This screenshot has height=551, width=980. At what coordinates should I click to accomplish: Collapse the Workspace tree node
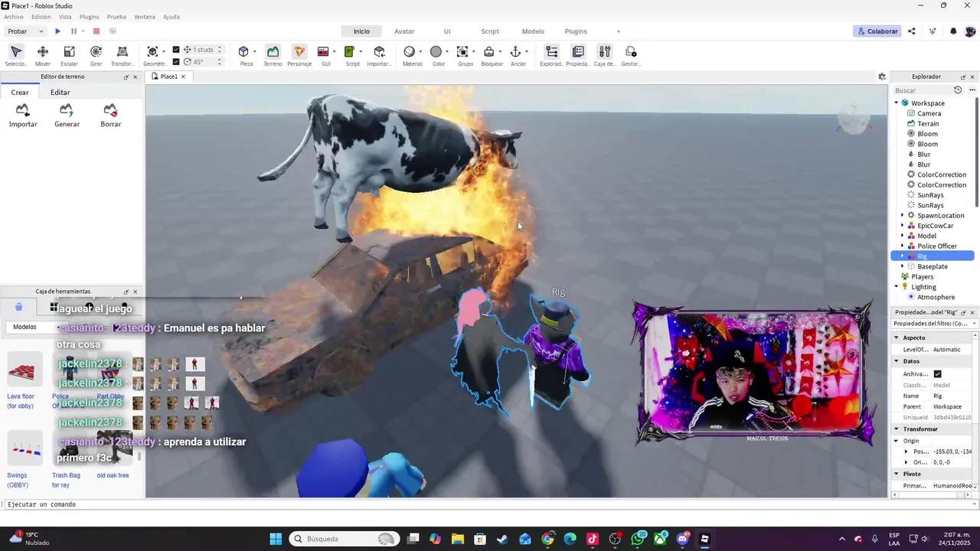coord(897,103)
